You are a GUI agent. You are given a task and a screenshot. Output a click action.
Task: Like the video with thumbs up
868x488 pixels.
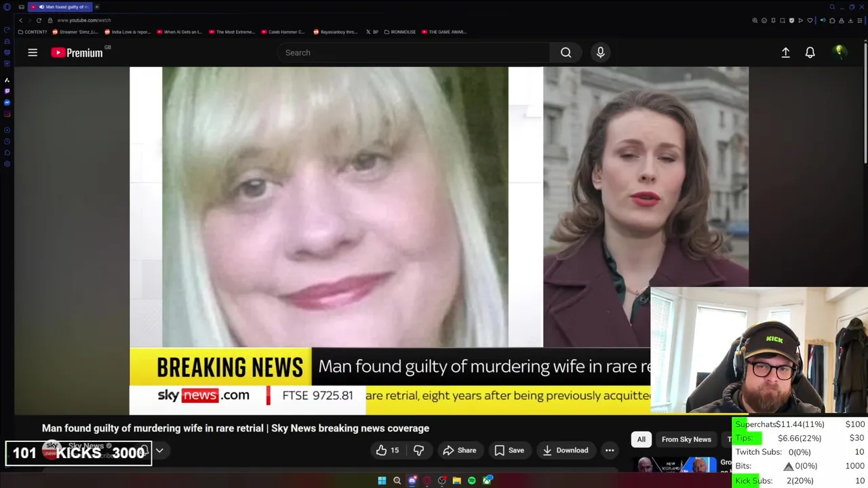pyautogui.click(x=387, y=450)
